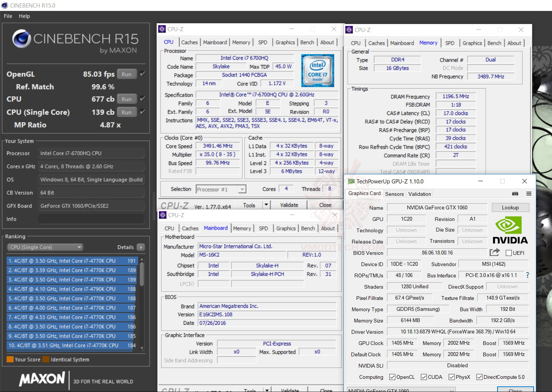The height and width of the screenshot is (392, 552).
Task: Open the File menu in Cinebench
Action: click(8, 16)
